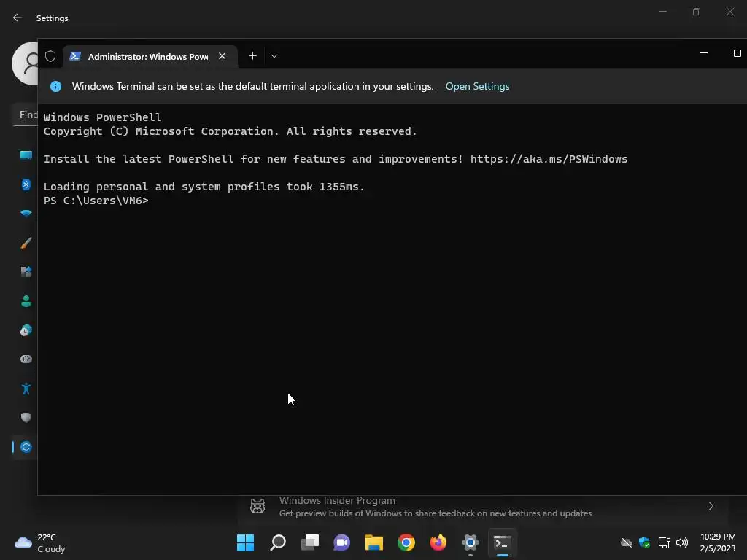Expand the new tab profile dropdown
Viewport: 747px width, 560px height.
(x=274, y=56)
